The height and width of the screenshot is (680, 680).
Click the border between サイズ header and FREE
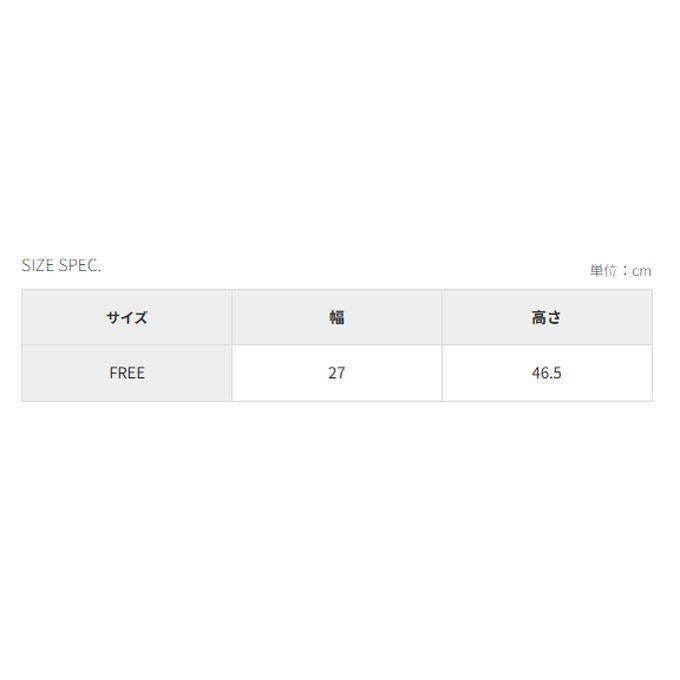pyautogui.click(x=127, y=345)
